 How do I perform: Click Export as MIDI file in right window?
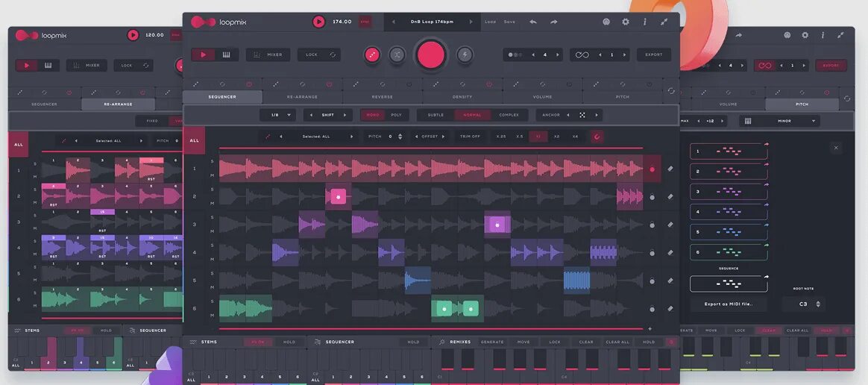pyautogui.click(x=729, y=304)
